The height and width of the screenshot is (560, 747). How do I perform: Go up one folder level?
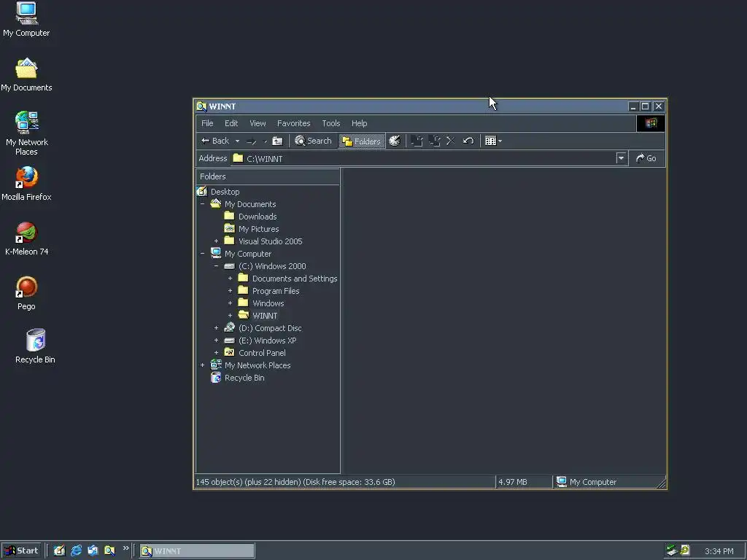click(x=277, y=141)
